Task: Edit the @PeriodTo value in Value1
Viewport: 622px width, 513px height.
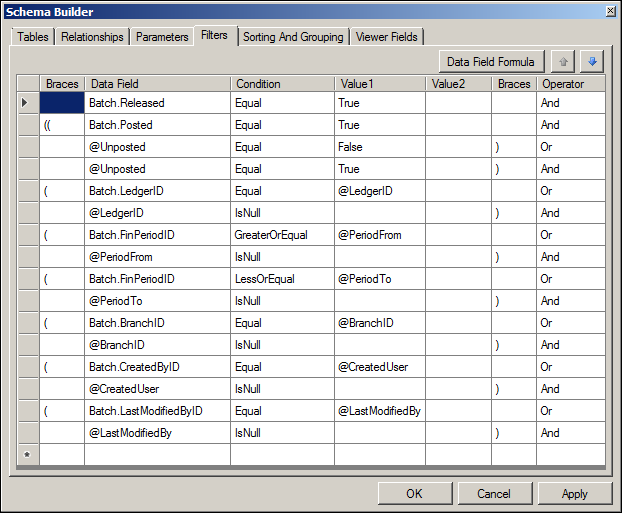Action: point(379,279)
